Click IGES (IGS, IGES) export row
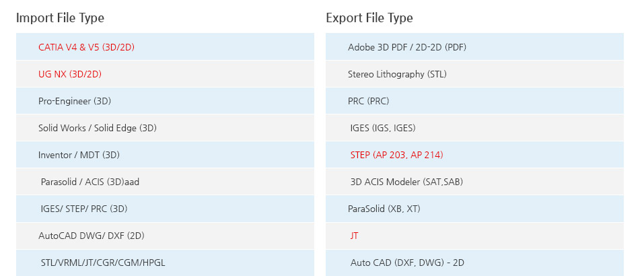The width and height of the screenshot is (644, 276). point(382,128)
